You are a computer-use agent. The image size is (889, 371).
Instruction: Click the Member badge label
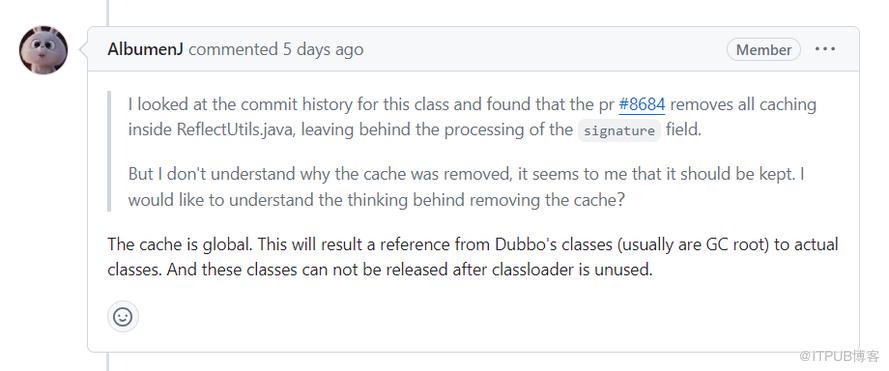click(763, 49)
